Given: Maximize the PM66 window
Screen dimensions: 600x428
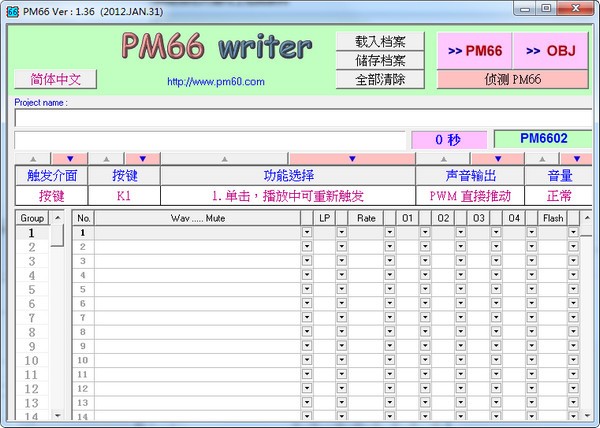Looking at the screenshot, I should tap(546, 8).
